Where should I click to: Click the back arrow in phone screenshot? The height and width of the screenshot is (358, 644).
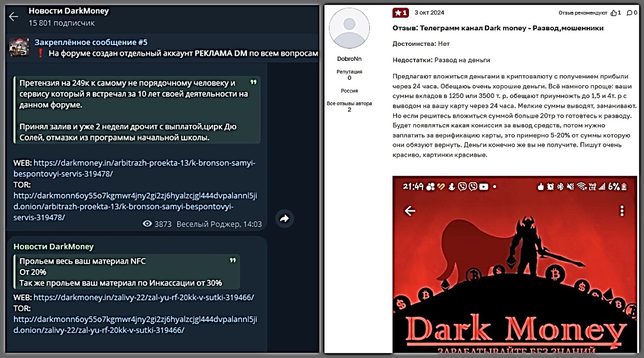click(x=410, y=211)
